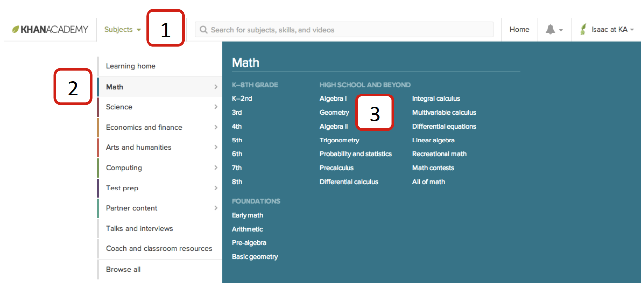Open the notifications bell icon
This screenshot has width=644, height=285.
click(x=550, y=30)
